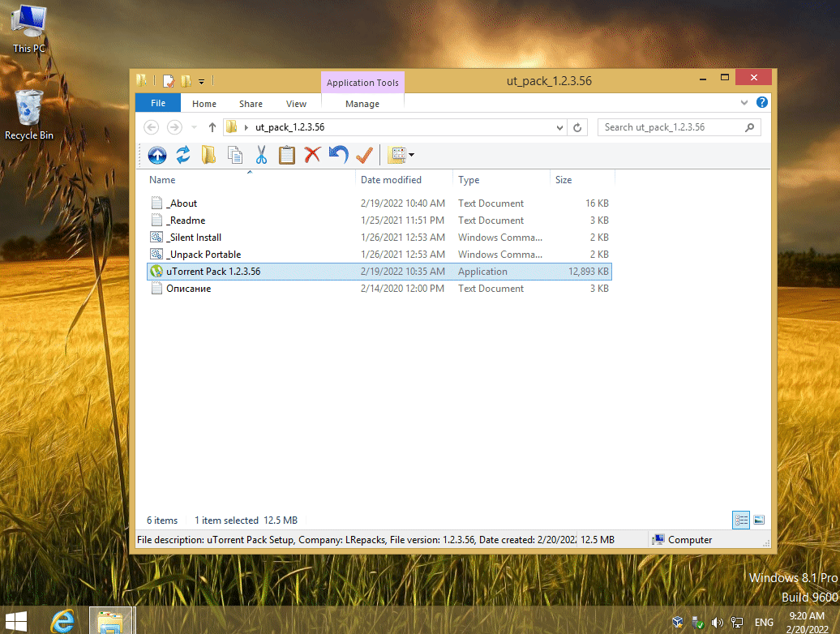This screenshot has width=840, height=634.
Task: Click the _About file icon
Action: click(x=156, y=203)
